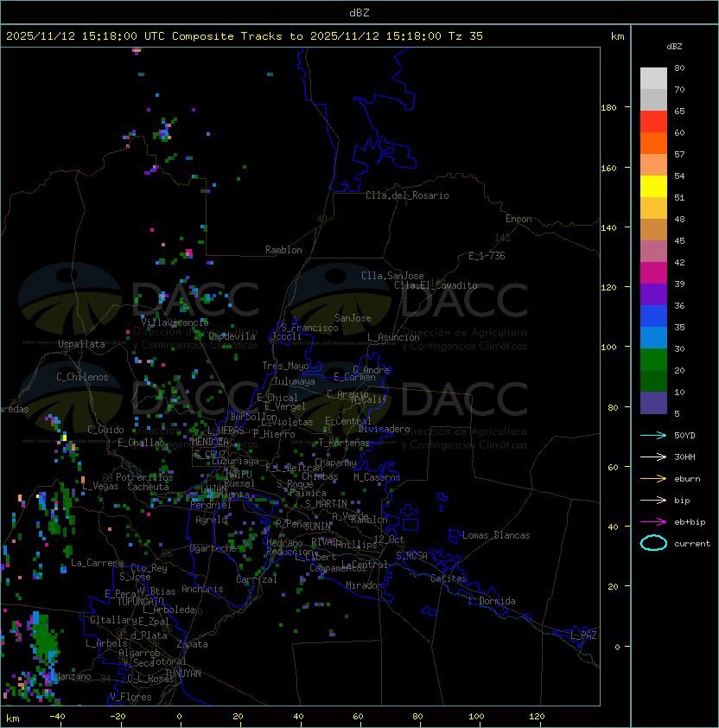Click the 'Carrizal' label on the map
Screen dimensions: 719x728
pos(257,579)
